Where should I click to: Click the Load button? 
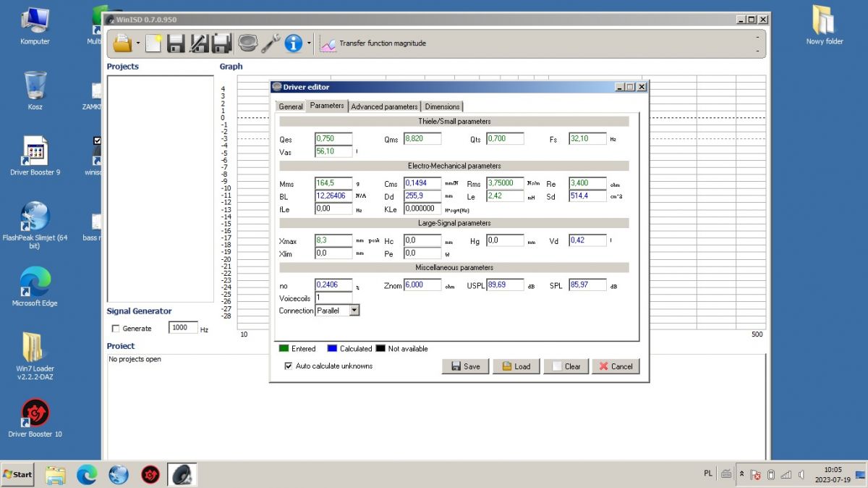click(516, 366)
